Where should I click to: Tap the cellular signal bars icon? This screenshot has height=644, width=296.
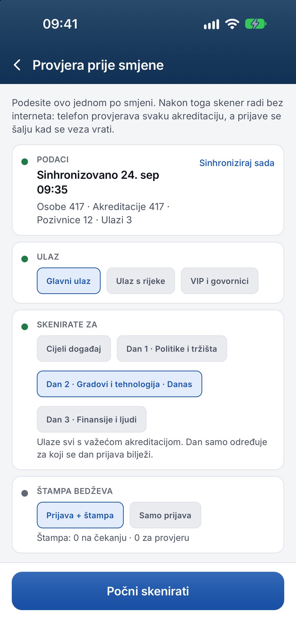coord(211,24)
